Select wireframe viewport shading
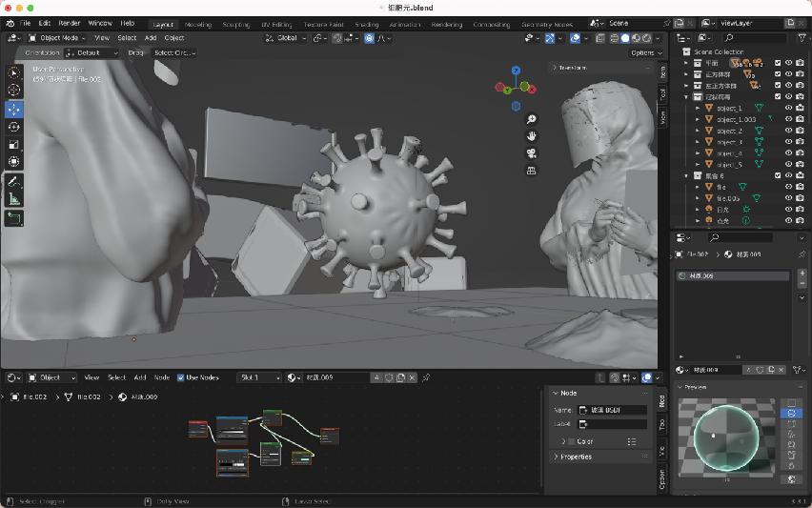812x508 pixels. pyautogui.click(x=614, y=38)
